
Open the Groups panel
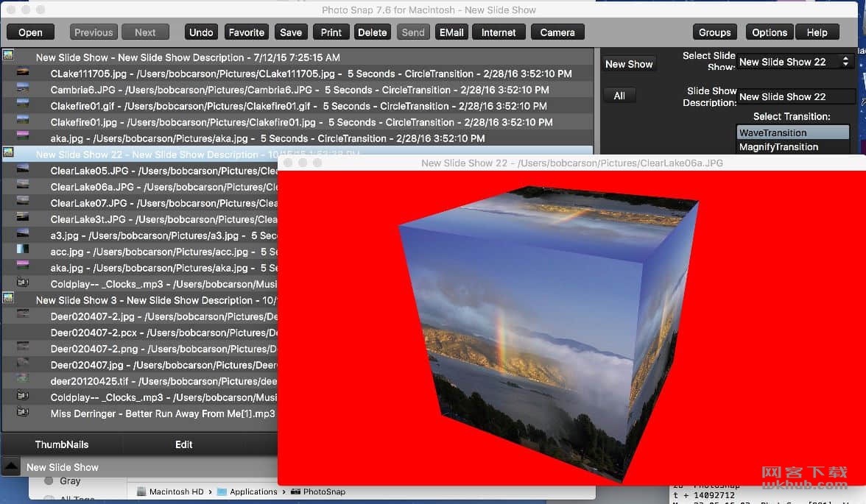click(714, 32)
